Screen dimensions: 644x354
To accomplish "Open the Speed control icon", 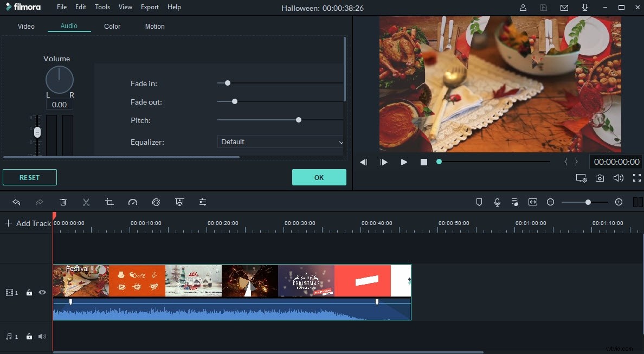I will tap(133, 202).
